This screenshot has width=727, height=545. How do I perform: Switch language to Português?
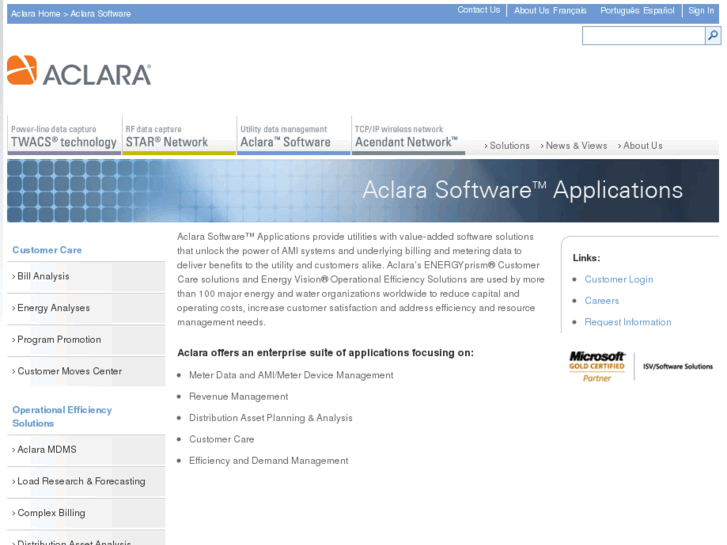pos(620,11)
